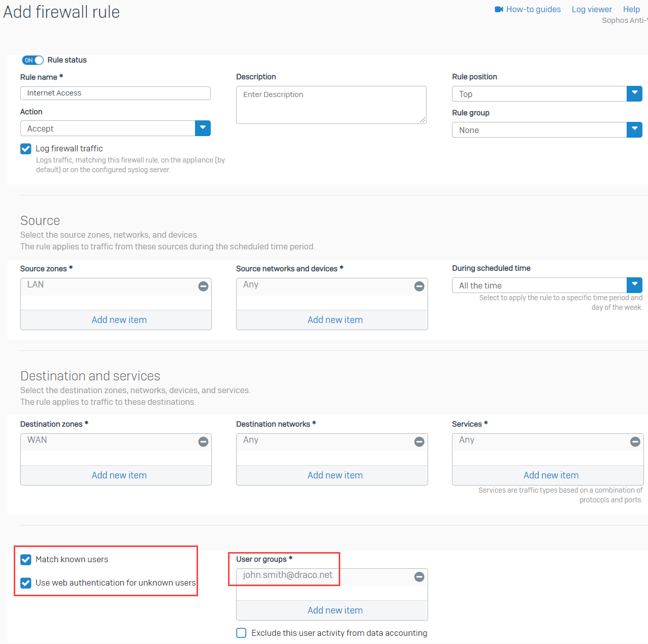Open Help

tap(631, 9)
